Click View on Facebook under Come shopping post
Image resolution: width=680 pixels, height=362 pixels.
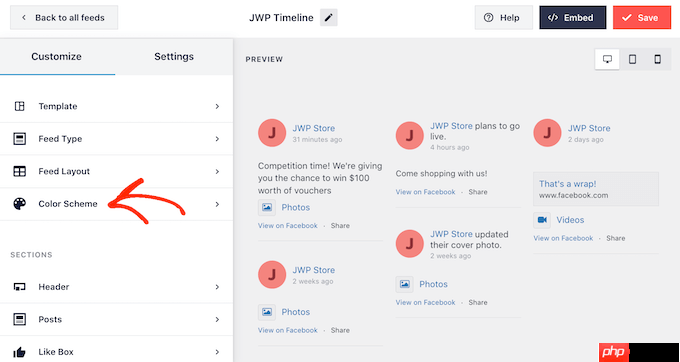[425, 192]
